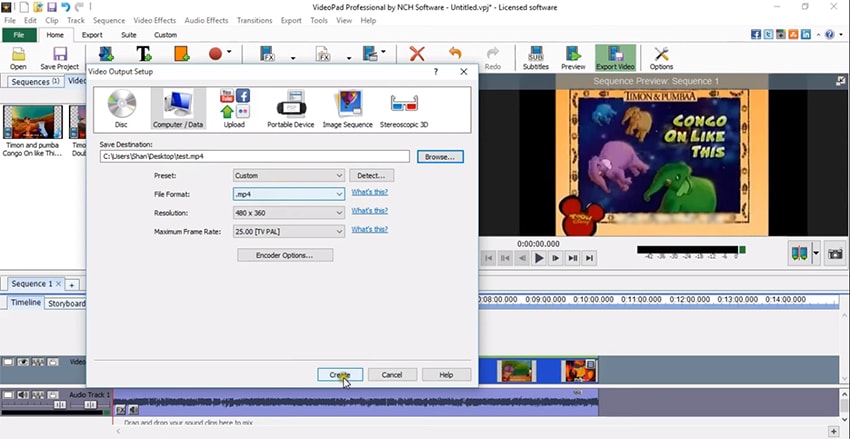The image size is (850, 439).
Task: Click the Browse... button
Action: [440, 157]
